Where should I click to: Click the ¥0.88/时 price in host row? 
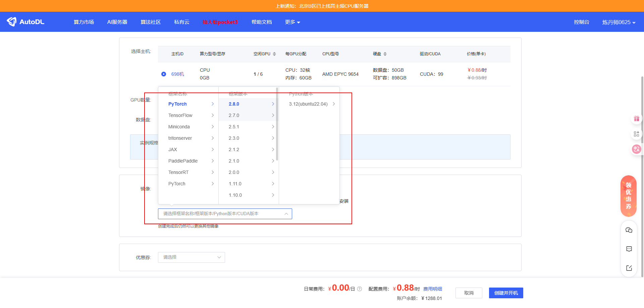coord(477,70)
